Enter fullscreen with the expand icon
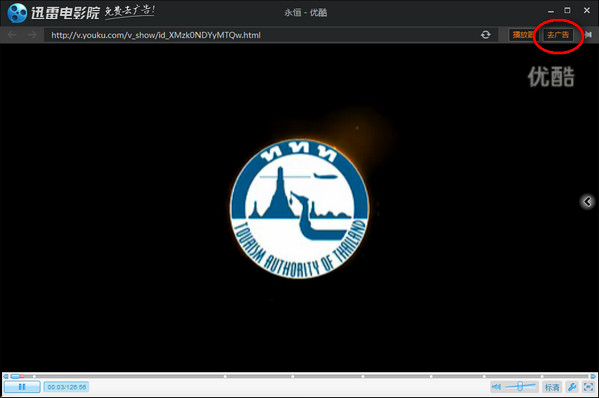This screenshot has height=398, width=599. [588, 387]
